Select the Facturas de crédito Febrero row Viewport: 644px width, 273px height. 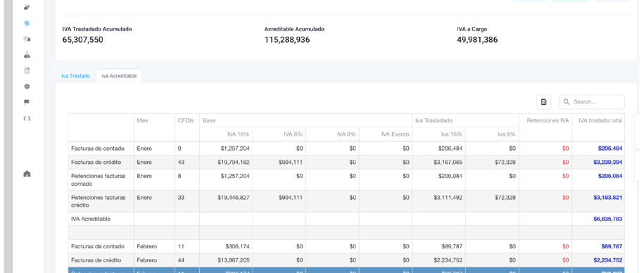click(x=346, y=260)
